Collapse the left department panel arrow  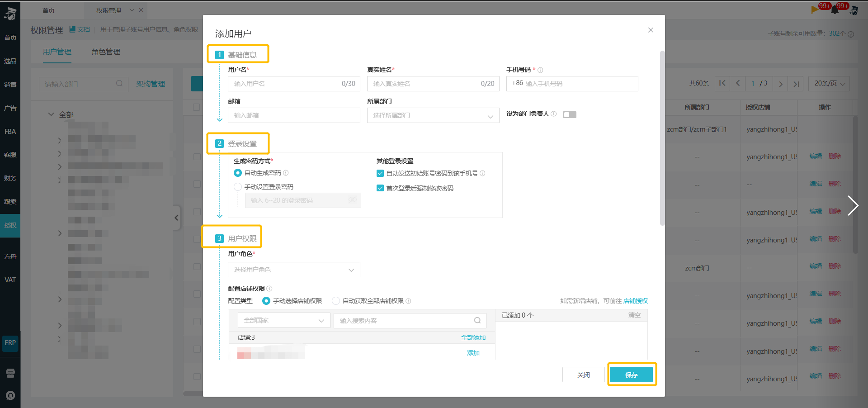[176, 218]
